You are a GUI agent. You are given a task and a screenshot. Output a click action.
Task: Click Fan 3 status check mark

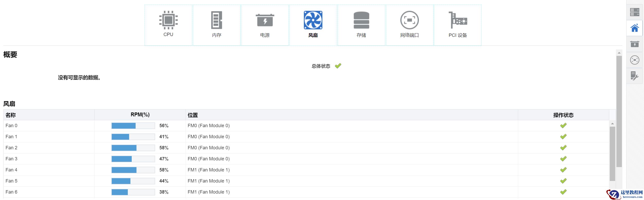[563, 159]
